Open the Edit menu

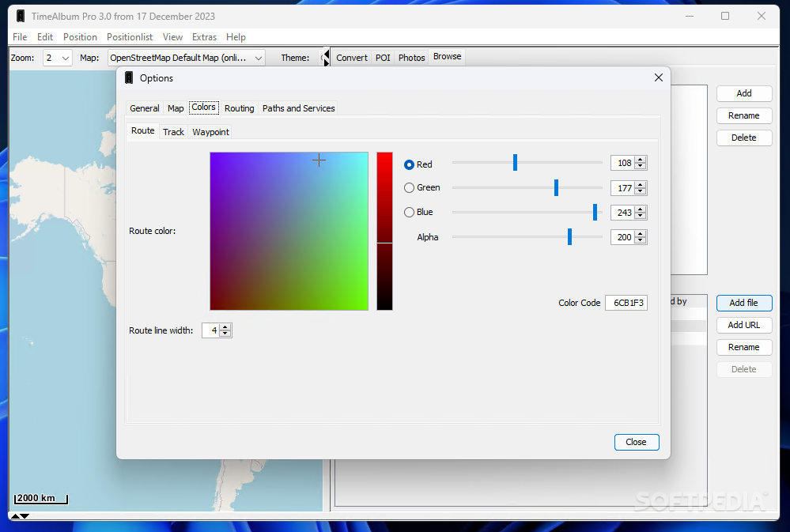45,37
